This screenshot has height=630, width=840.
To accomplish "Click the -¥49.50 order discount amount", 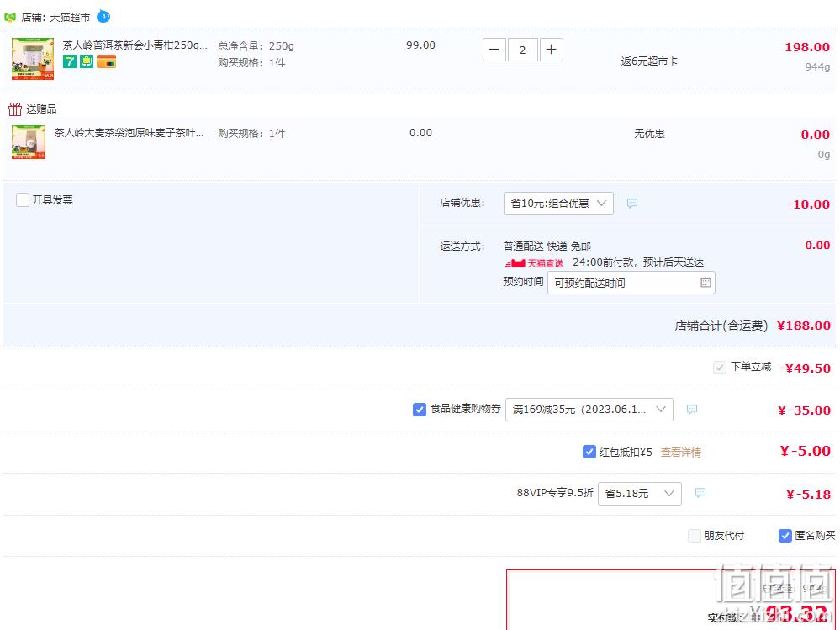I will tap(805, 368).
